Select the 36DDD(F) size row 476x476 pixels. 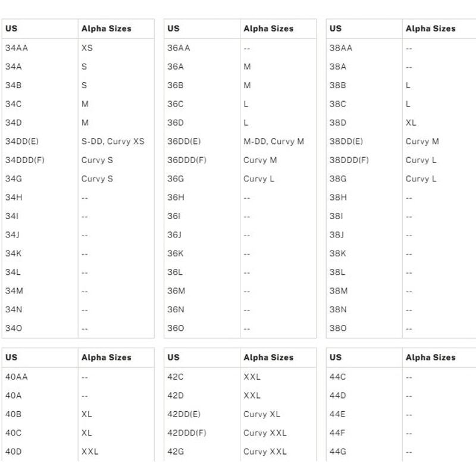pos(240,160)
